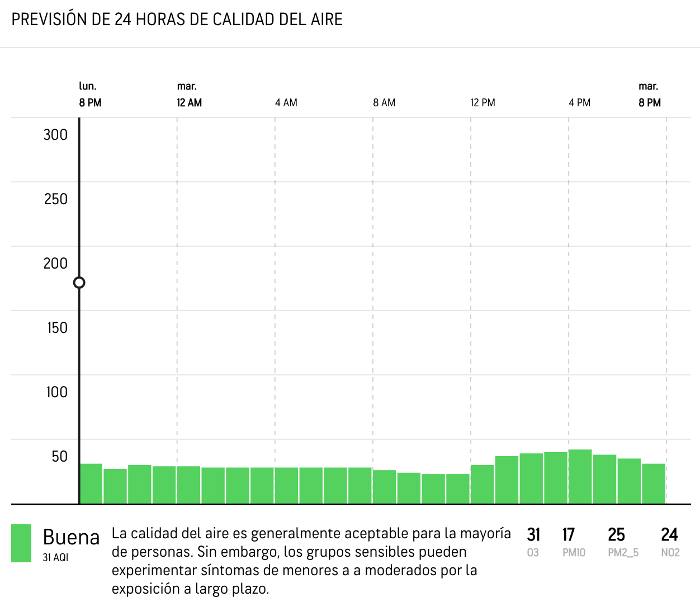This screenshot has width=700, height=611.
Task: Click the green bar starting at 8 AM
Action: pos(385,487)
